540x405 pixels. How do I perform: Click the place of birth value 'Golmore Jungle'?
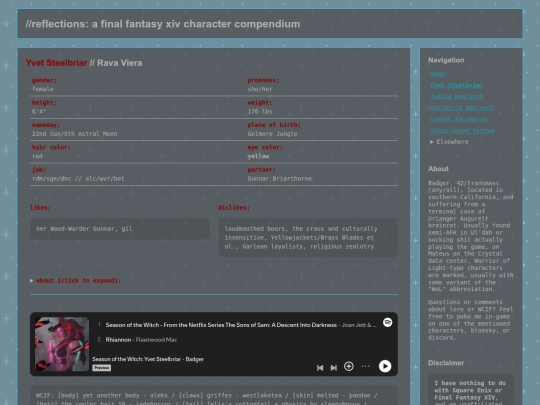coord(272,134)
